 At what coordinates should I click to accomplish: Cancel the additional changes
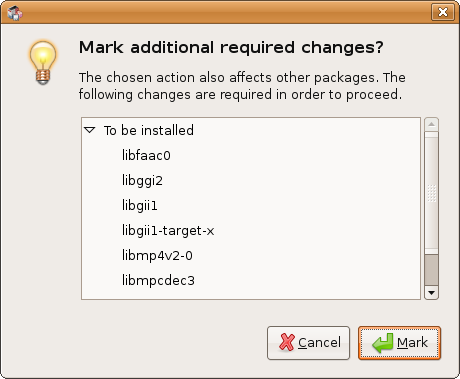coord(308,343)
